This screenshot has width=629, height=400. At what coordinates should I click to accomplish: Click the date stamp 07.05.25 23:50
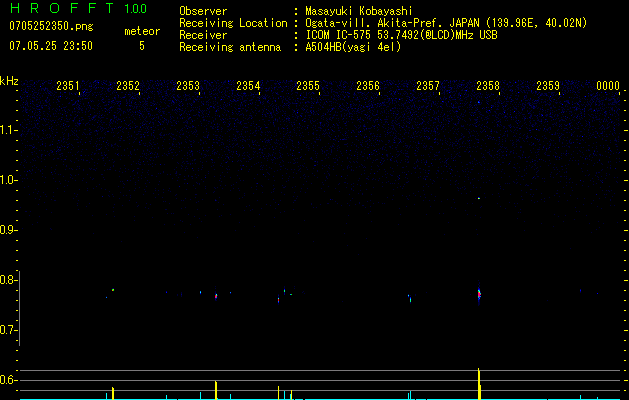51,46
